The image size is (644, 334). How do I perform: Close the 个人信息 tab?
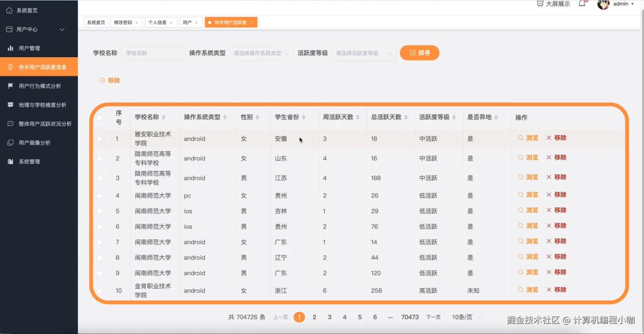(171, 23)
